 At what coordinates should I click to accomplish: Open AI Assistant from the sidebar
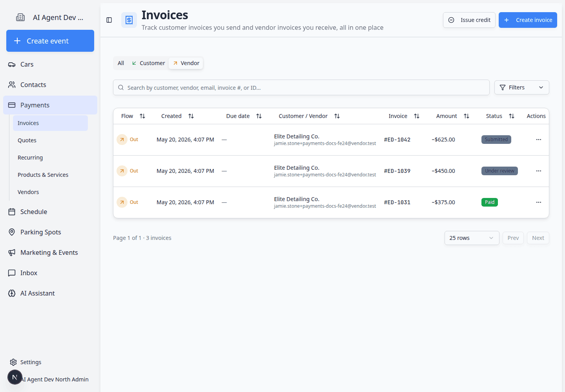coord(50,293)
